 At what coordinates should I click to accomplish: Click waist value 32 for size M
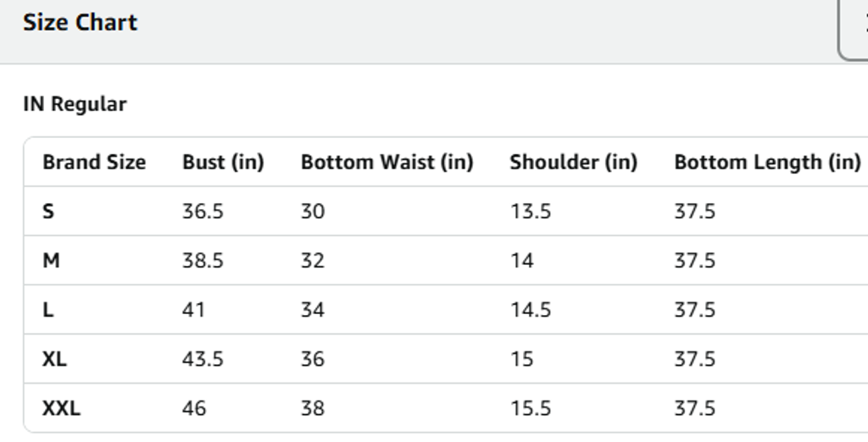(312, 260)
